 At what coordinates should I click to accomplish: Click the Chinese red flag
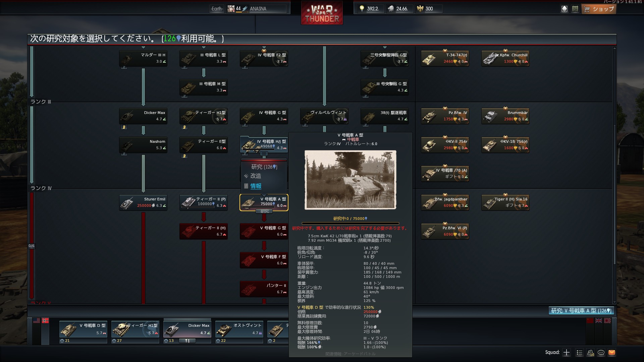point(590,321)
